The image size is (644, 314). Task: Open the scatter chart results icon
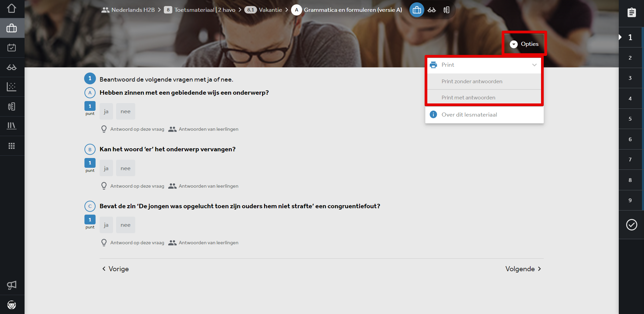(x=11, y=87)
